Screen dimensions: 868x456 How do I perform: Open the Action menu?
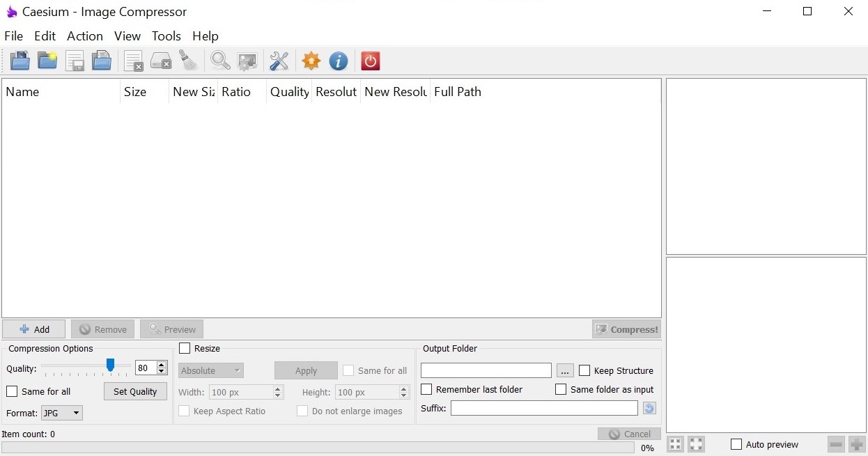(84, 36)
